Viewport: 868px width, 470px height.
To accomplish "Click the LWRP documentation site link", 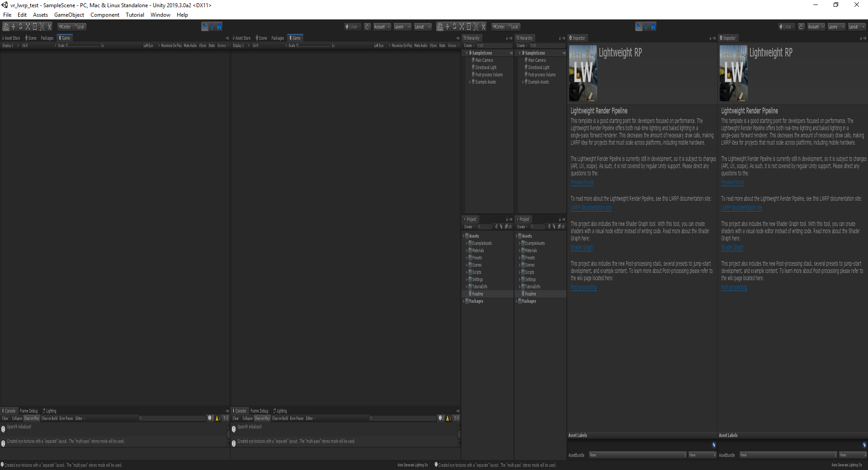I will [591, 207].
